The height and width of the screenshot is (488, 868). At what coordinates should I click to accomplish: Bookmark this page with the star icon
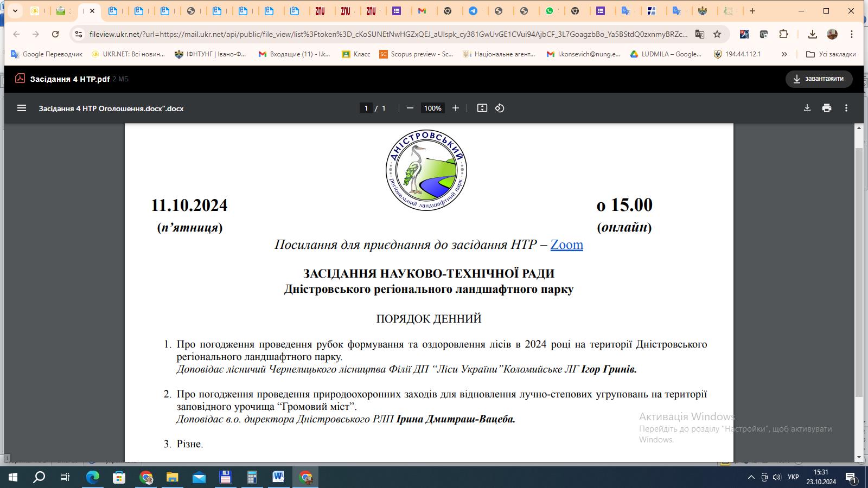pos(717,34)
